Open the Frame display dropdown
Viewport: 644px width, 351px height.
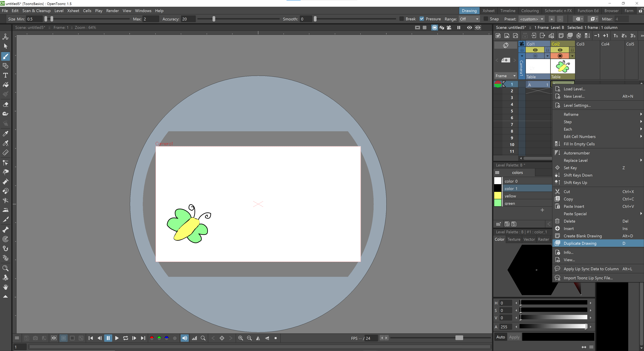505,76
